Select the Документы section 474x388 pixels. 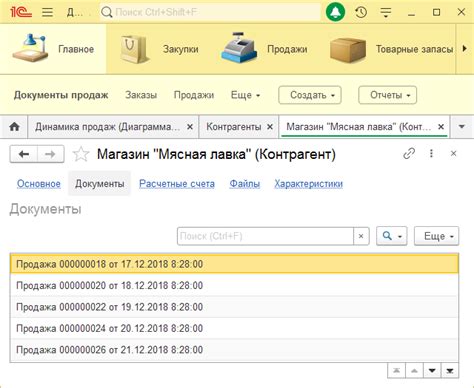pyautogui.click(x=99, y=184)
